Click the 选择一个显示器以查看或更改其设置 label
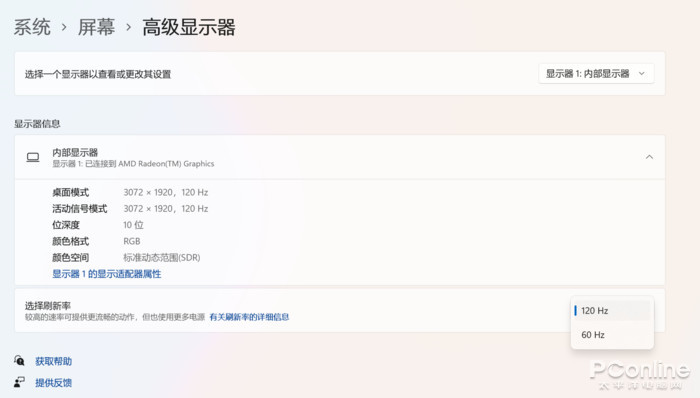The image size is (700, 398). [98, 74]
